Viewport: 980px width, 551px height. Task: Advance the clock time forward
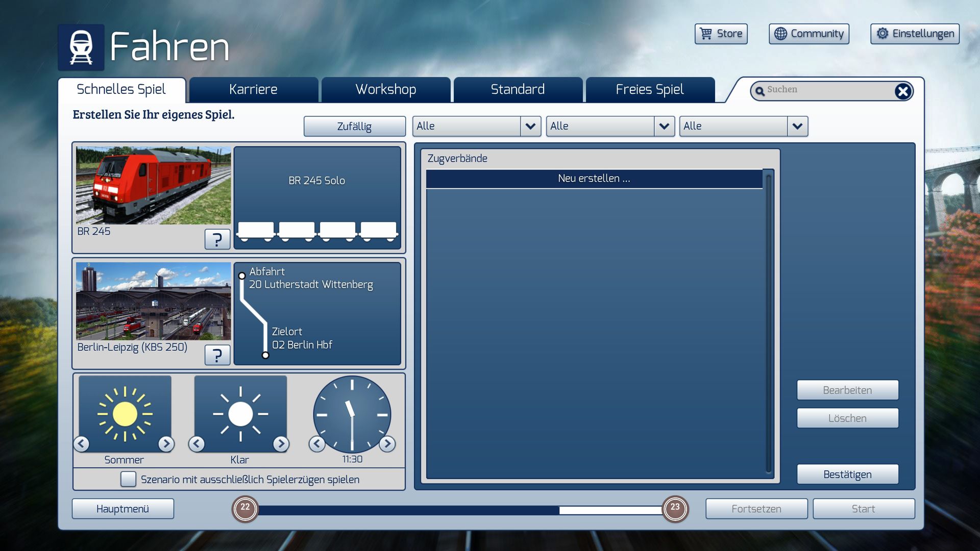(387, 444)
